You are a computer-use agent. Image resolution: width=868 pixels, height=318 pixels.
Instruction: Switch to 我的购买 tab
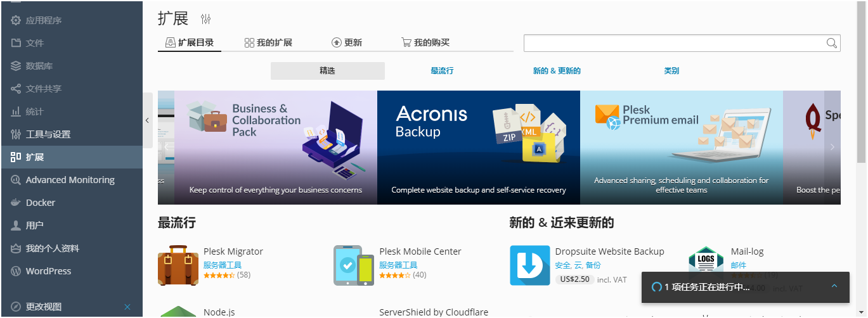[x=425, y=43]
